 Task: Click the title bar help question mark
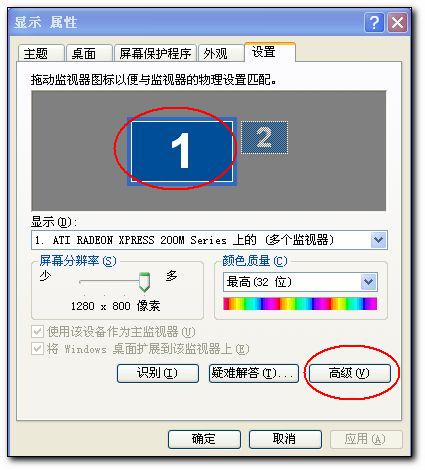374,23
